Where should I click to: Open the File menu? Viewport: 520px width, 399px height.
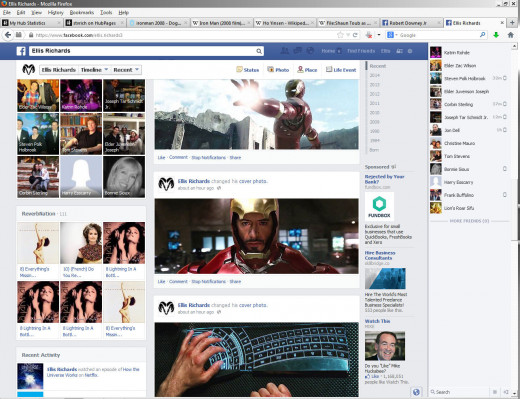click(x=7, y=12)
